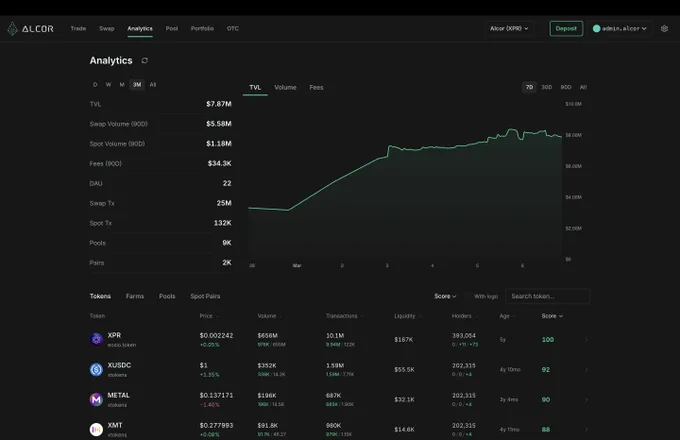Click the Deposit button

(566, 29)
